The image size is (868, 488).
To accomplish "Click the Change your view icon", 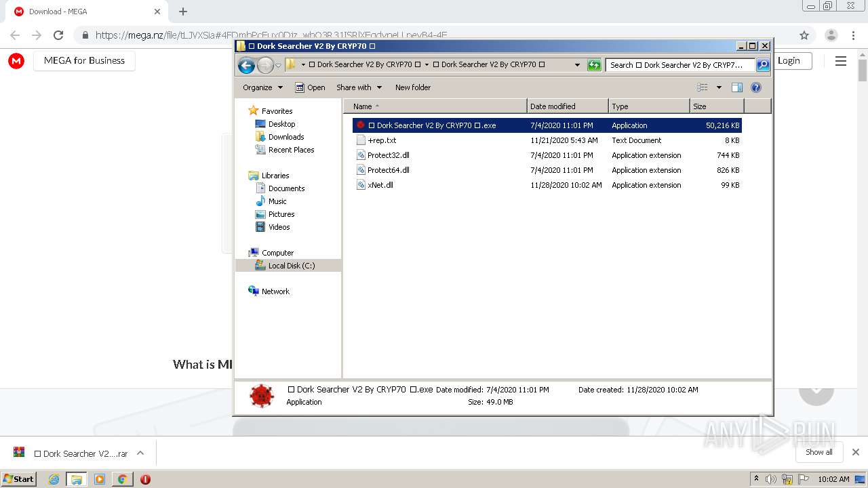I will point(703,87).
